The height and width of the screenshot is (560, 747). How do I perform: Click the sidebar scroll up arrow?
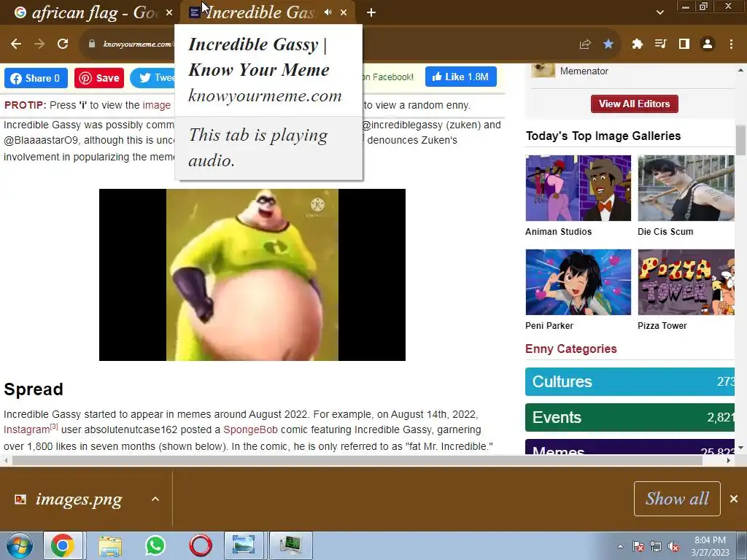[x=740, y=70]
